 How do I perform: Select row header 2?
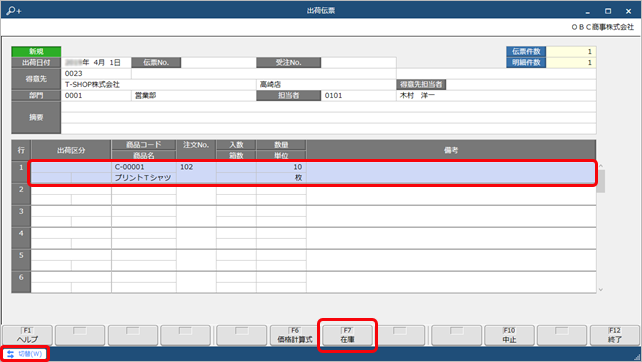point(21,194)
